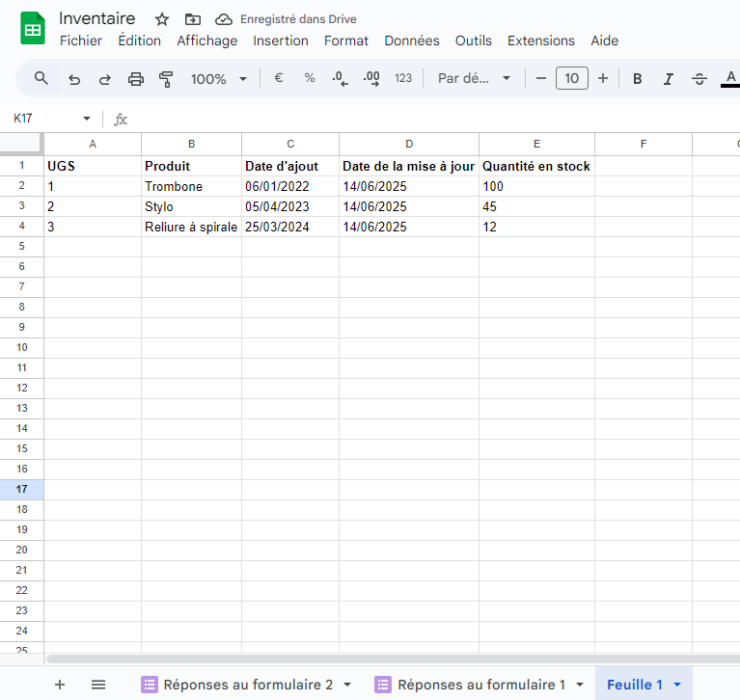Select column A header
This screenshot has height=700, width=740.
point(93,144)
